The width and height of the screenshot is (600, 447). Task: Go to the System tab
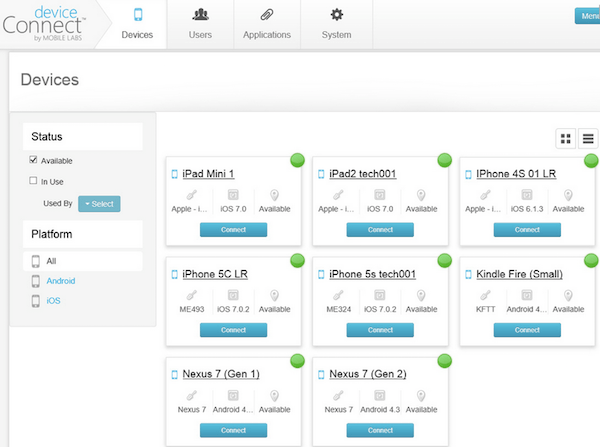[336, 24]
